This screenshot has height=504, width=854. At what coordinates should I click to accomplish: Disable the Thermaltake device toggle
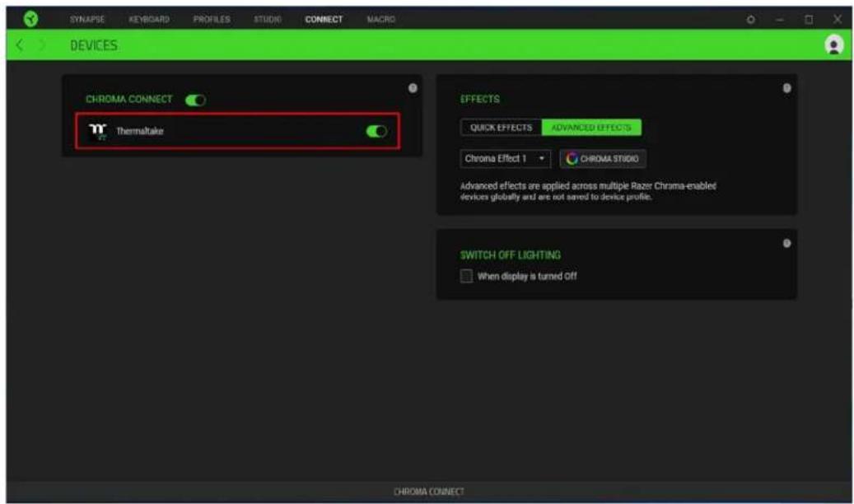coord(376,131)
